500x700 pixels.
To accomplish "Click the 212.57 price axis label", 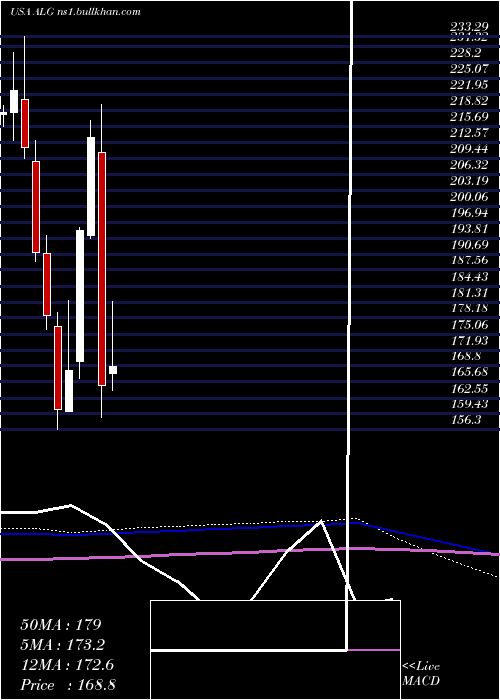I will pyautogui.click(x=469, y=133).
